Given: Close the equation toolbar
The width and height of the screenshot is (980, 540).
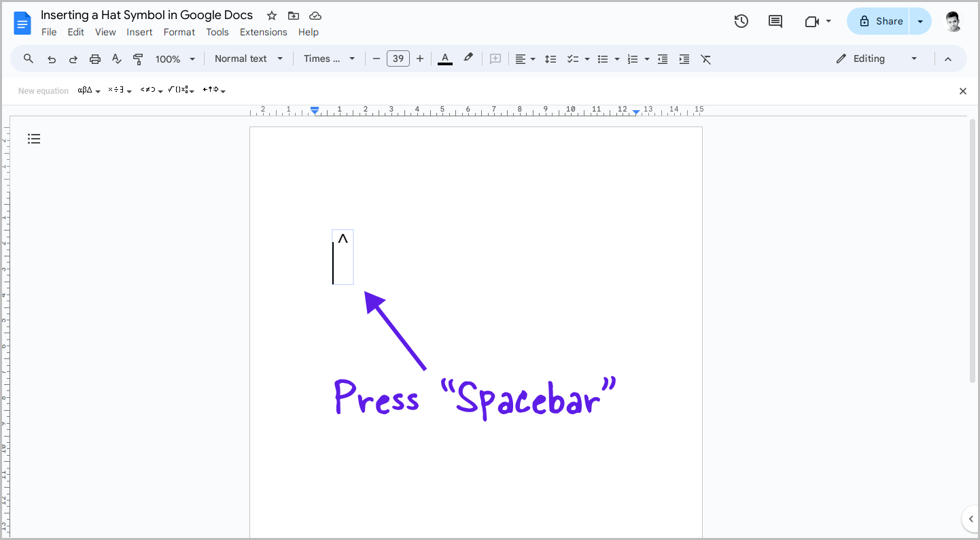Looking at the screenshot, I should pyautogui.click(x=963, y=90).
